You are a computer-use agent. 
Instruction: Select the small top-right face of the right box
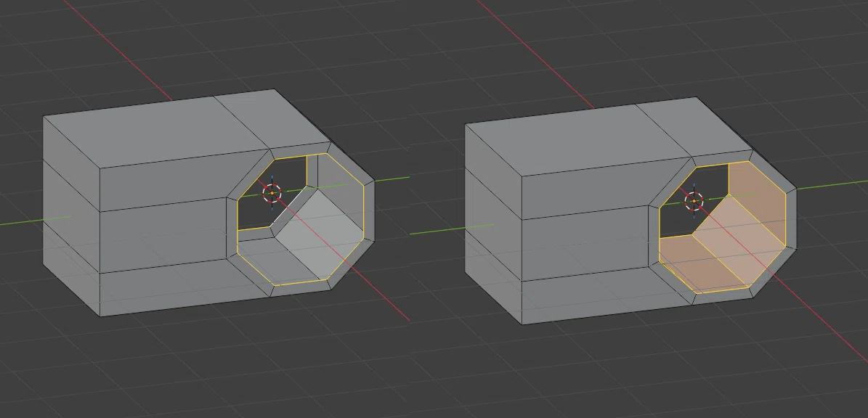[694, 125]
